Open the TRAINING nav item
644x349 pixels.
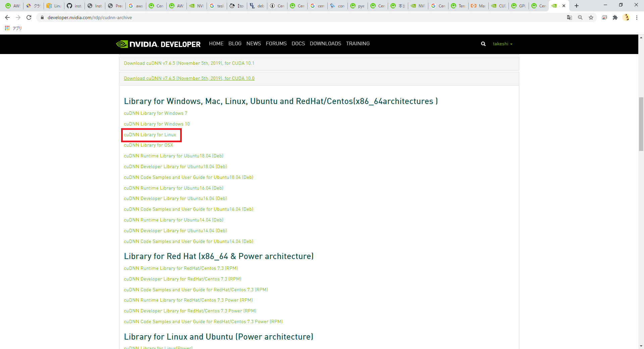click(358, 44)
